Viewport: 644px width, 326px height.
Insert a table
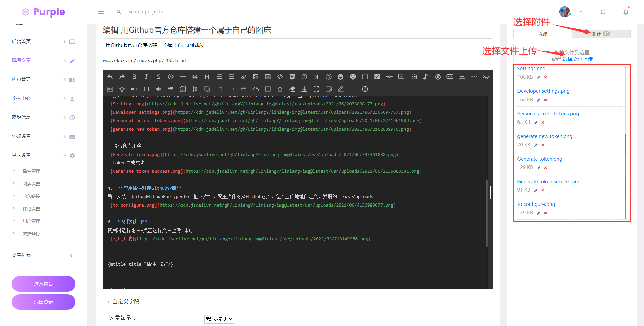[268, 77]
